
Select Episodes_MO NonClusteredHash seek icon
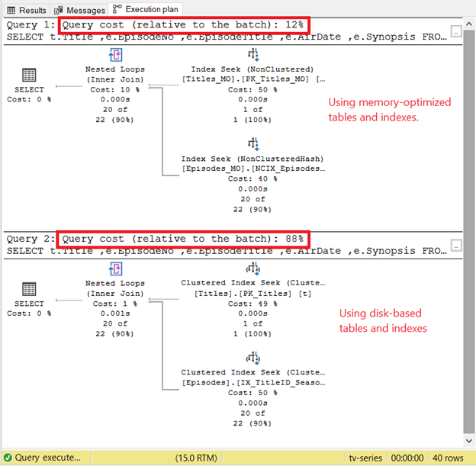point(253,144)
